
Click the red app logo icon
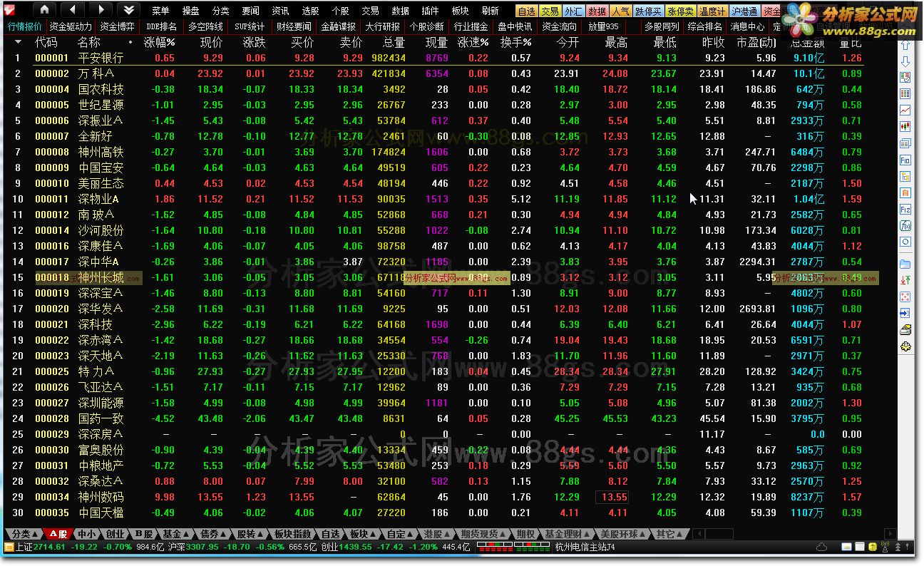[9, 10]
